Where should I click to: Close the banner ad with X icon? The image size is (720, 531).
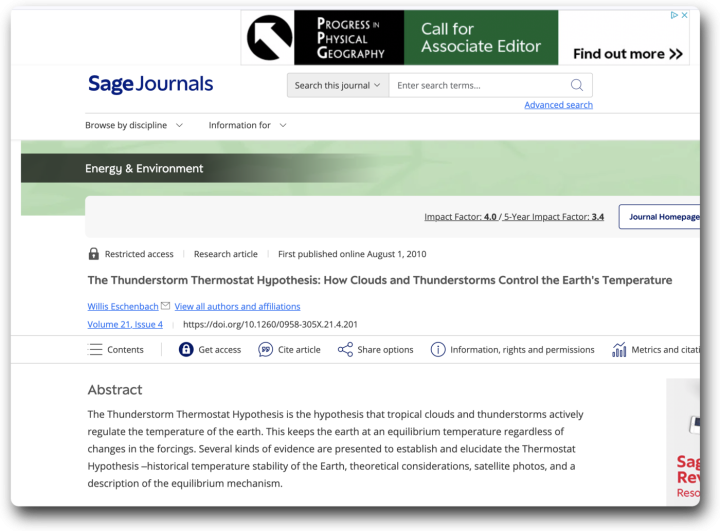click(x=684, y=15)
